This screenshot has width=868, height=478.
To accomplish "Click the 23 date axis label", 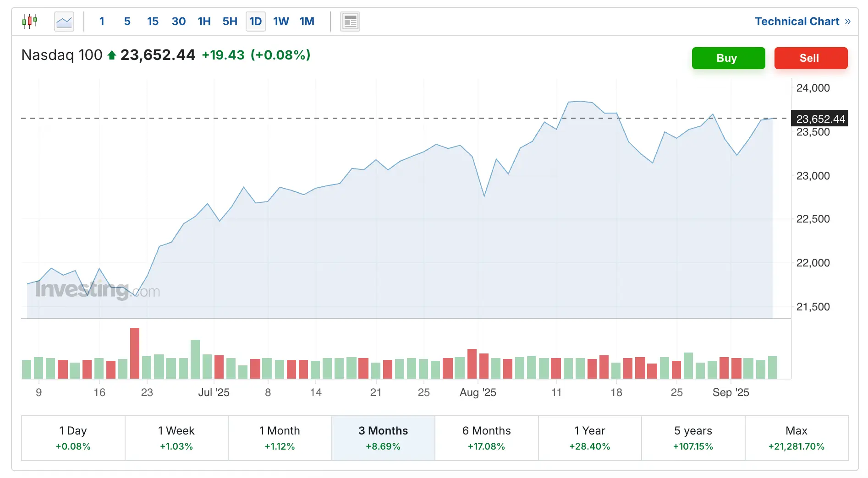I will (x=147, y=392).
